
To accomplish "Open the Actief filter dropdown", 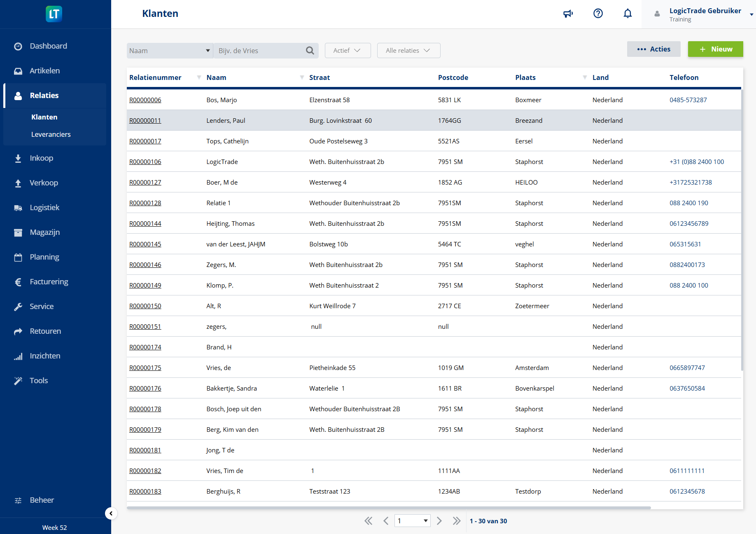I will pos(348,50).
